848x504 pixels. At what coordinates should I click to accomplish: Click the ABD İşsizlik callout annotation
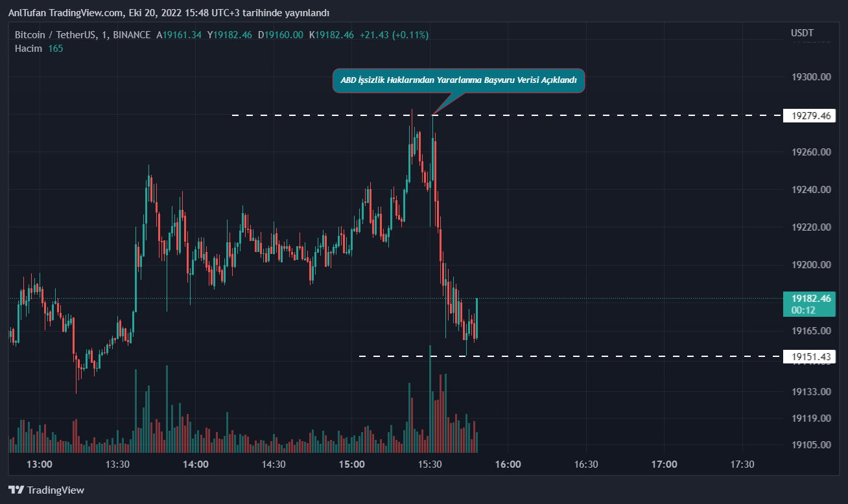coord(458,81)
